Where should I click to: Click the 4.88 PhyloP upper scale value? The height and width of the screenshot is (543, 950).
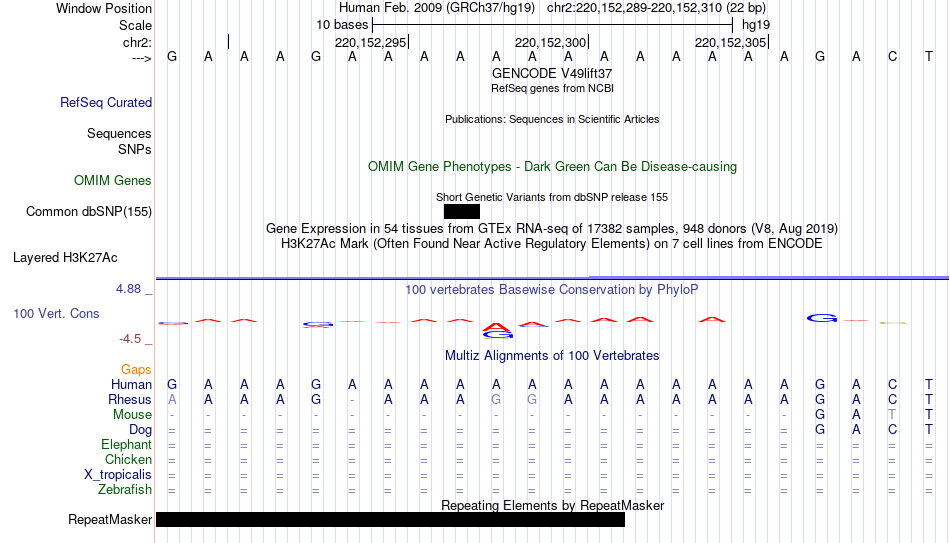click(x=128, y=289)
